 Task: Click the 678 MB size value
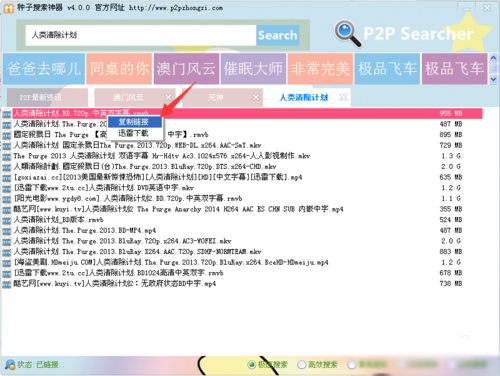point(451,273)
